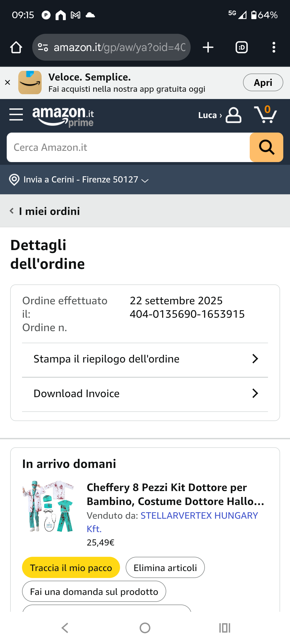
Task: Open seller STELLARVERTEX HUNGARY Kft. link
Action: tap(172, 522)
